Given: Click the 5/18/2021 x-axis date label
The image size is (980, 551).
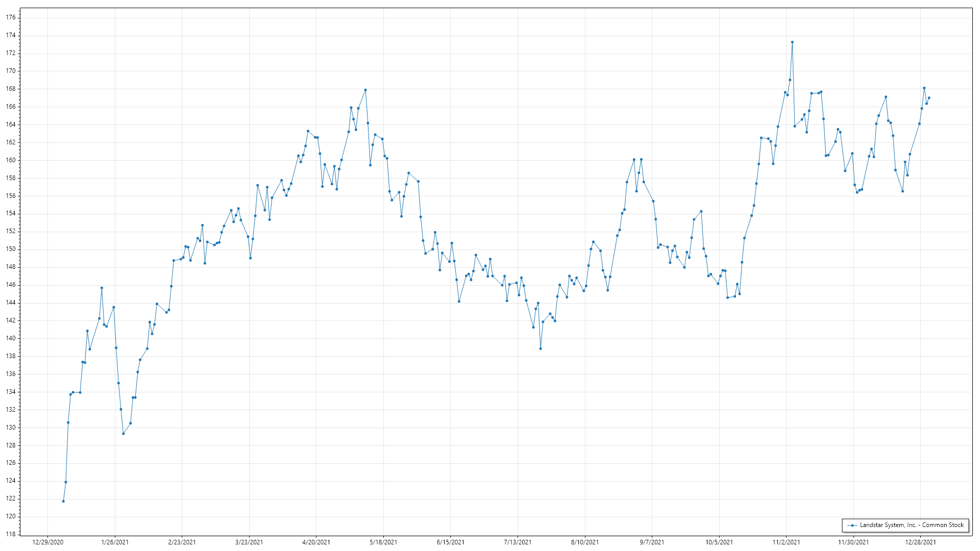Looking at the screenshot, I should (x=383, y=542).
